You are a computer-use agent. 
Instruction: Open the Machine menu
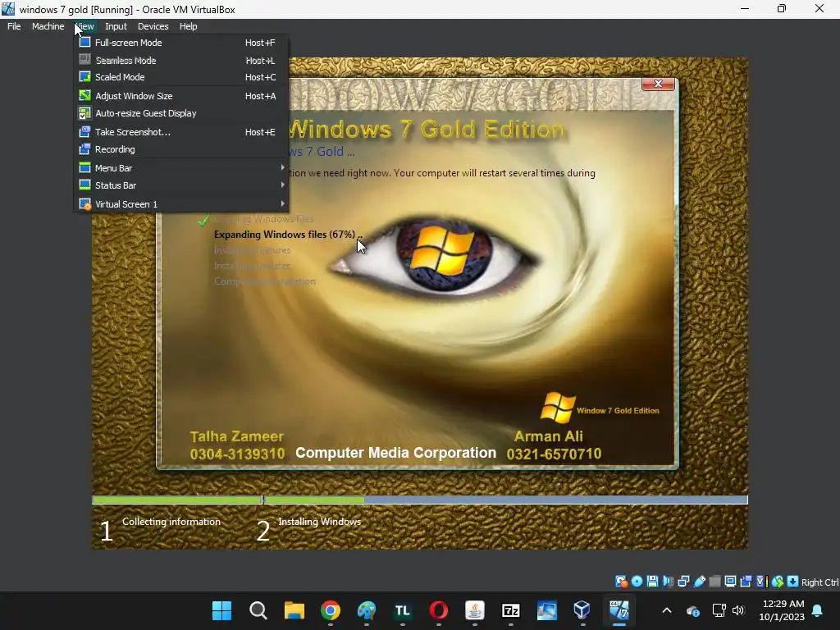point(48,26)
